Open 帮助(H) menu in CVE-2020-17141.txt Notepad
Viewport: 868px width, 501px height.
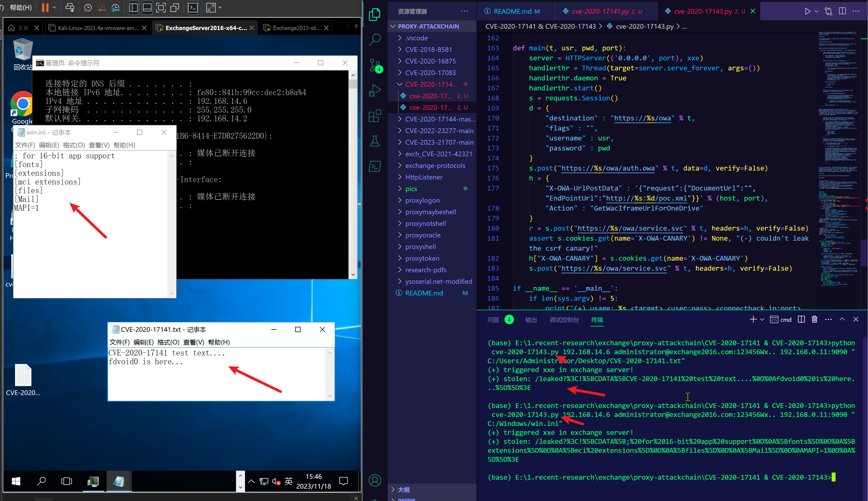tap(219, 342)
